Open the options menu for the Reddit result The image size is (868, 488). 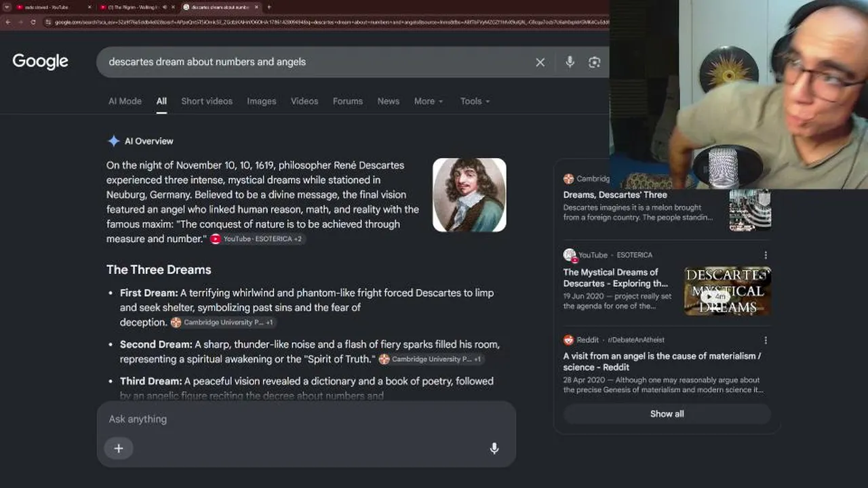click(766, 340)
